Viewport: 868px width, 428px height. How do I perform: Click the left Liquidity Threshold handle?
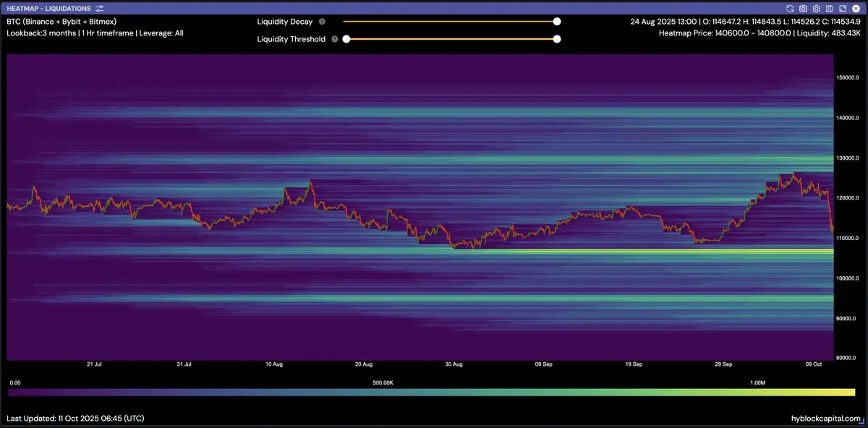[346, 39]
